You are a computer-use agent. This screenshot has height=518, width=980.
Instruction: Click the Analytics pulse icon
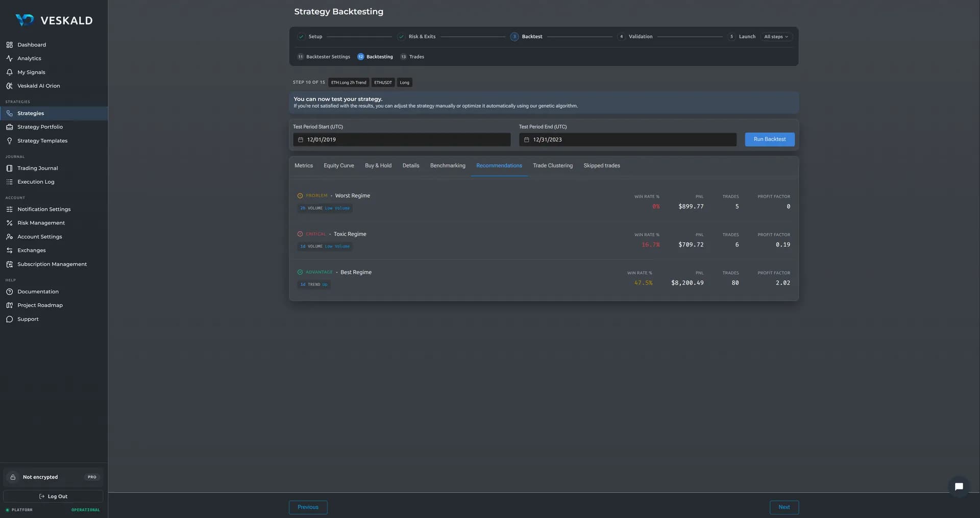pos(9,59)
